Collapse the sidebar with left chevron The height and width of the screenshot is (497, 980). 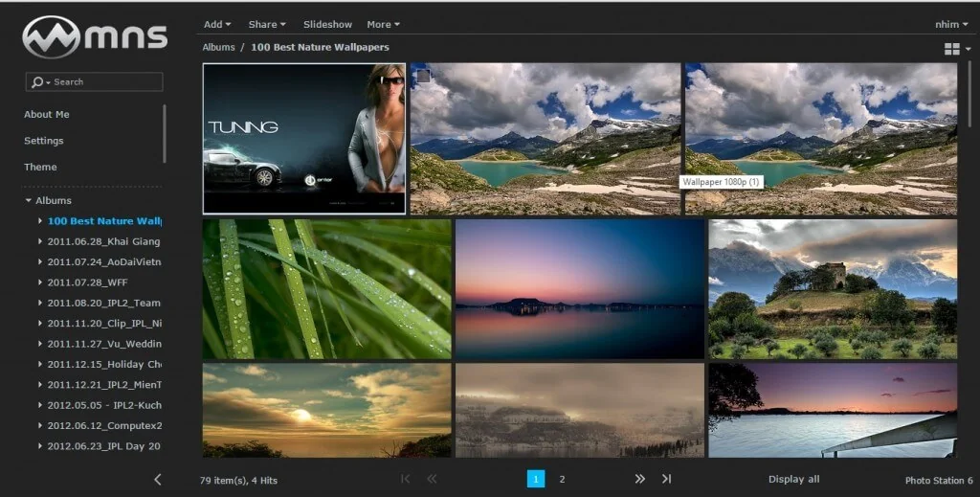click(x=158, y=479)
